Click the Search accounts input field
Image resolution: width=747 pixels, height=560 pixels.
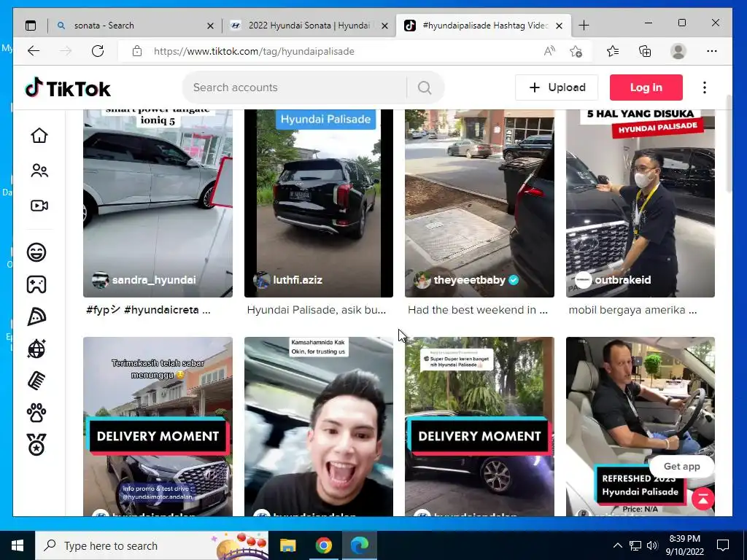[x=295, y=87]
